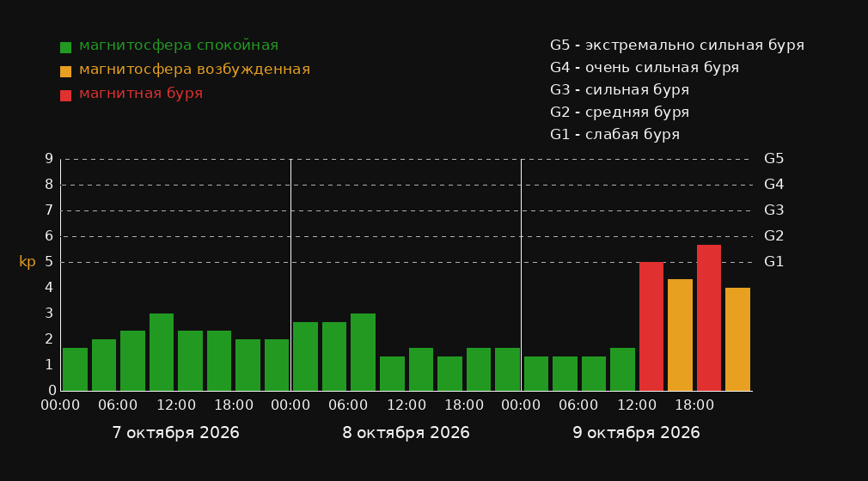Click the 18:00 tick label of 9 October
The image size is (868, 481).
[x=694, y=405]
